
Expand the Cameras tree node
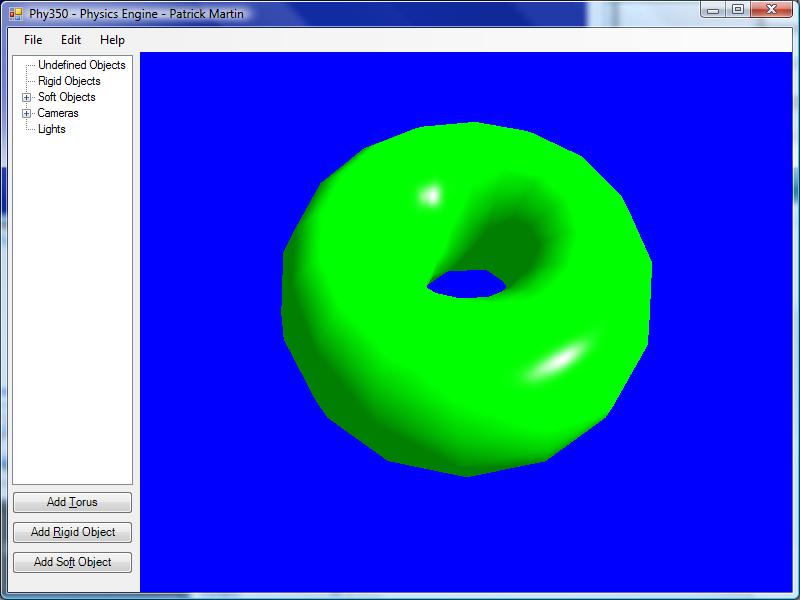(27, 114)
